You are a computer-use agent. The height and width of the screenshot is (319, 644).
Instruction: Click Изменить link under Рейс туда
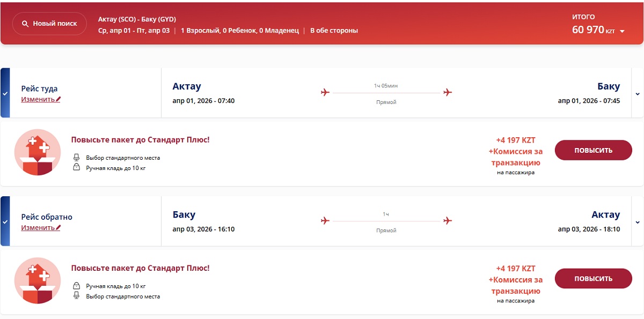point(38,99)
